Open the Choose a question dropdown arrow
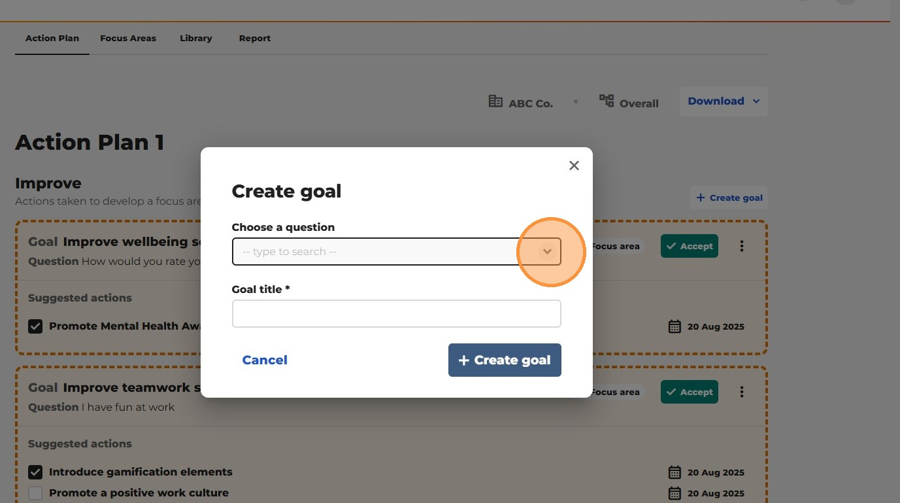This screenshot has height=503, width=900. [547, 252]
